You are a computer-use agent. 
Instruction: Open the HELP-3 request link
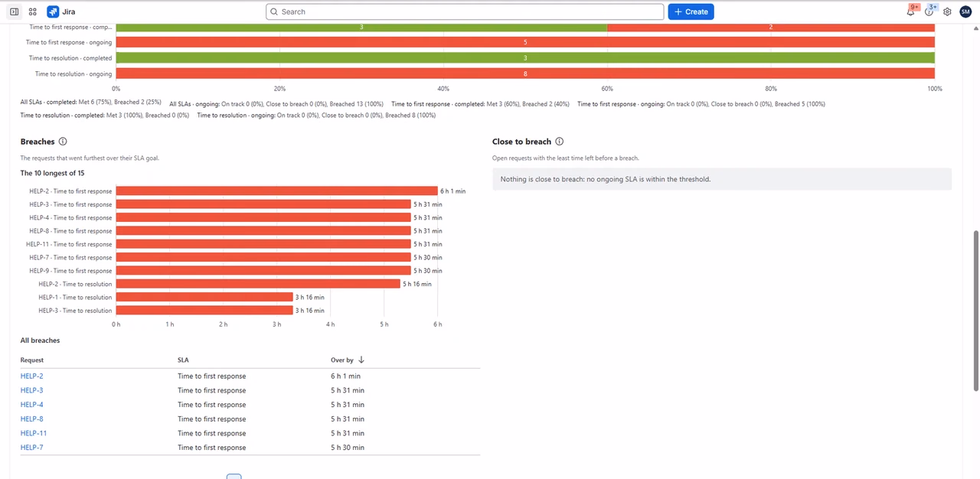(x=32, y=390)
